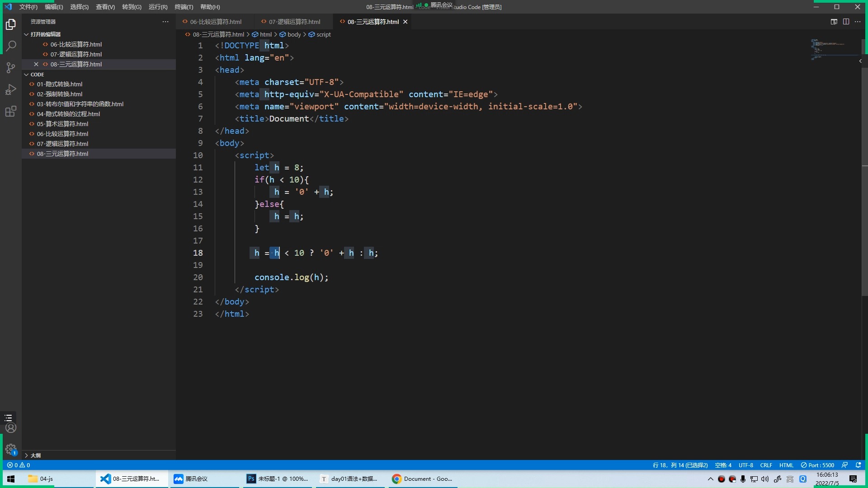The width and height of the screenshot is (868, 488).
Task: Open the 编辑(E) menu
Action: tap(54, 7)
